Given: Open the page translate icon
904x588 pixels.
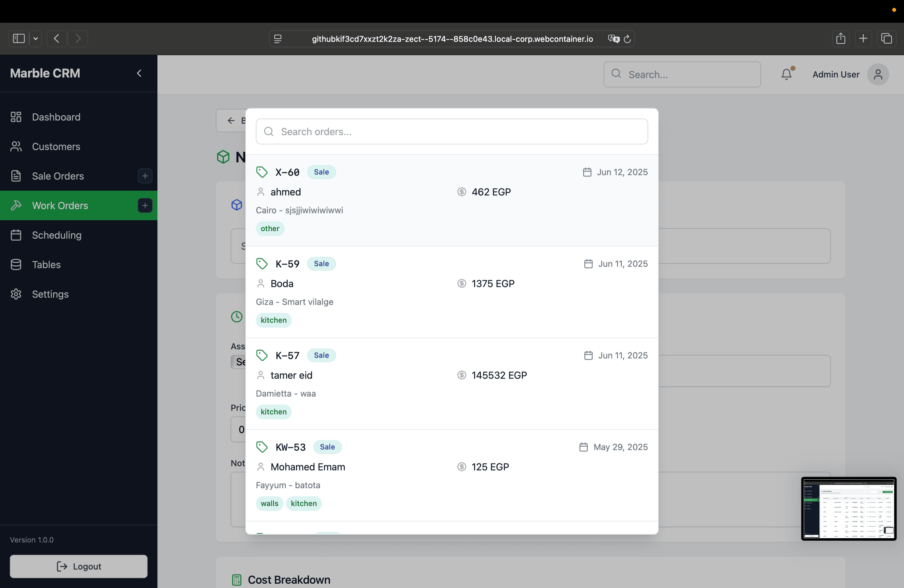Looking at the screenshot, I should [613, 39].
